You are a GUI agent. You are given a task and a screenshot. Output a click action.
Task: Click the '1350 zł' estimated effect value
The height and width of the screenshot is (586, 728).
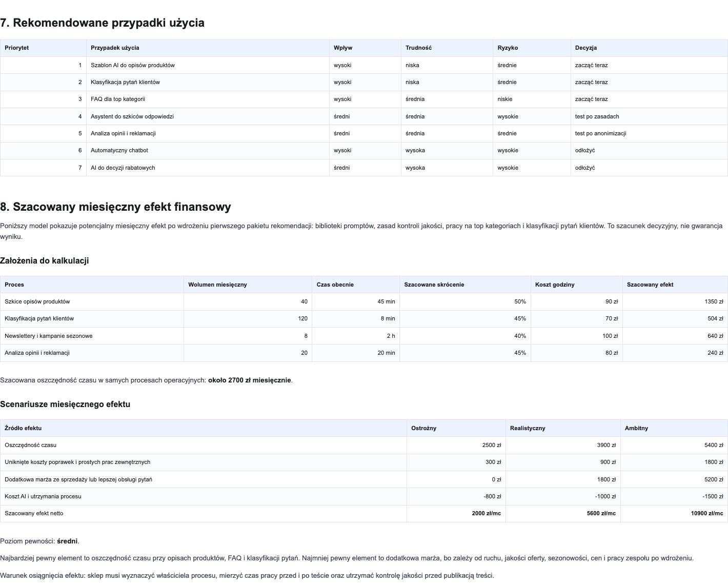pos(675,301)
